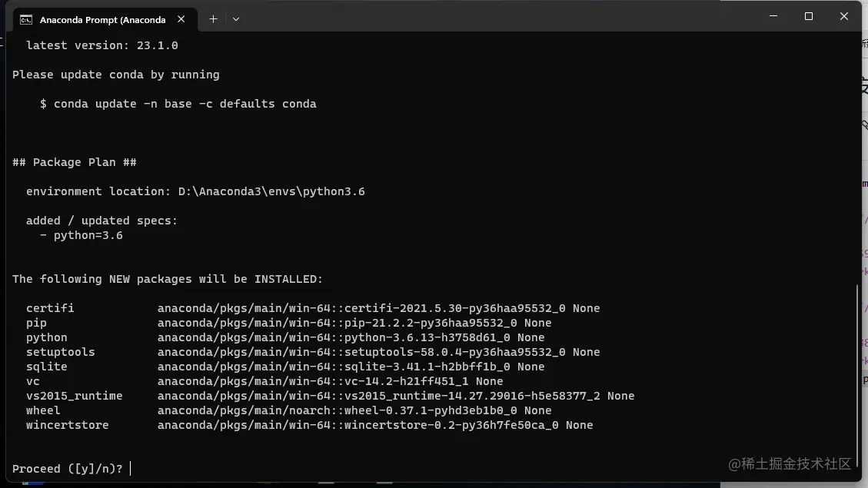Screen dimensions: 868x488
Task: Click the vs2015_runtime package name
Action: pos(74,396)
